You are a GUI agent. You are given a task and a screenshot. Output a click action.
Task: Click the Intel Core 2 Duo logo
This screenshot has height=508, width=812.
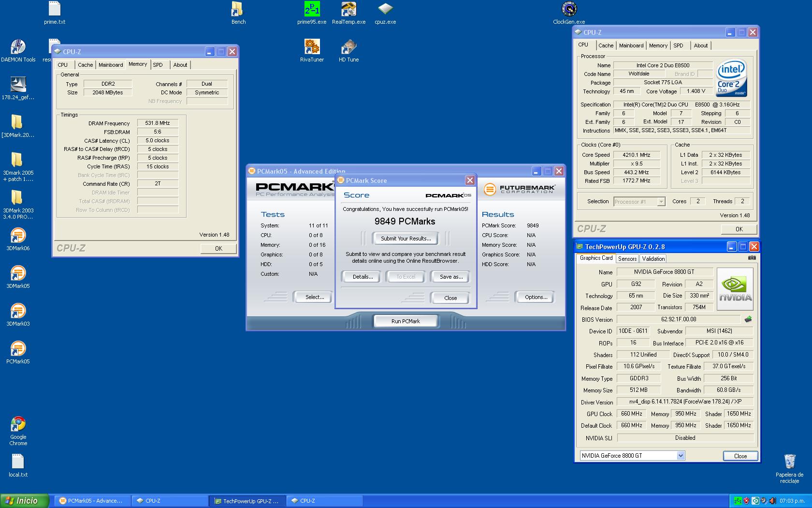pos(731,77)
